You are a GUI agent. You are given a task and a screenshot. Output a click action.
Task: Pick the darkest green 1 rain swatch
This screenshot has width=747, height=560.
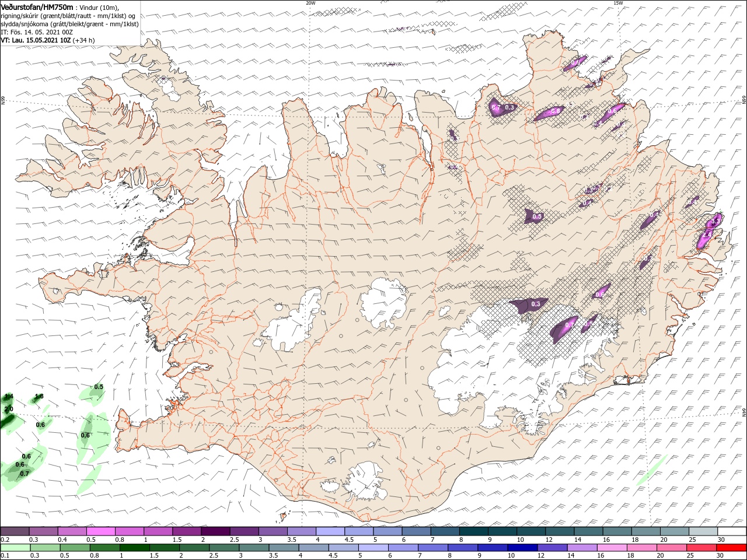click(x=135, y=548)
